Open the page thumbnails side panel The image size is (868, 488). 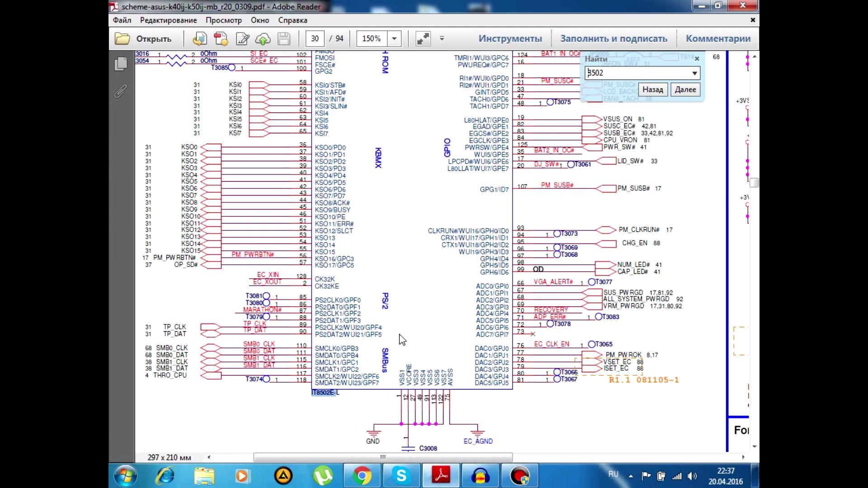pos(121,64)
